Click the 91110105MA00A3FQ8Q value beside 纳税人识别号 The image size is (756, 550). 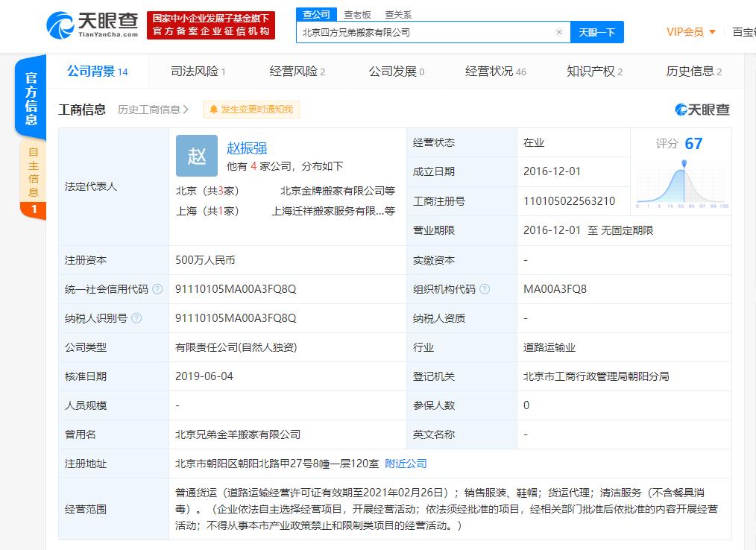[236, 318]
